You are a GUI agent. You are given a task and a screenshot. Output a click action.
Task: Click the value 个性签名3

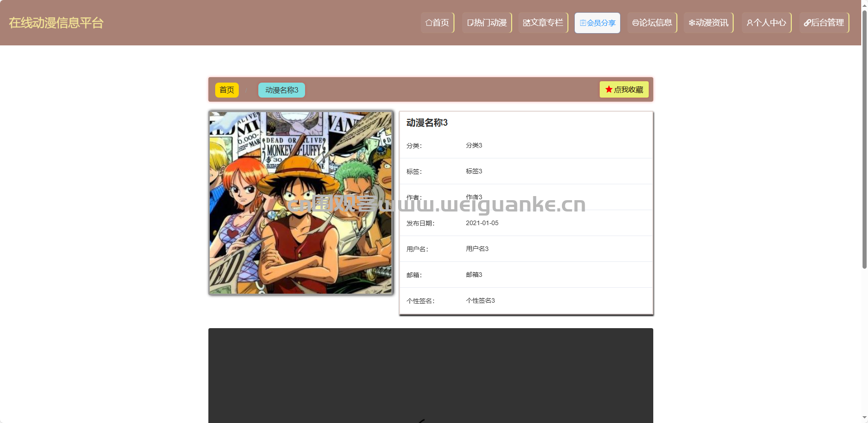[x=480, y=300]
